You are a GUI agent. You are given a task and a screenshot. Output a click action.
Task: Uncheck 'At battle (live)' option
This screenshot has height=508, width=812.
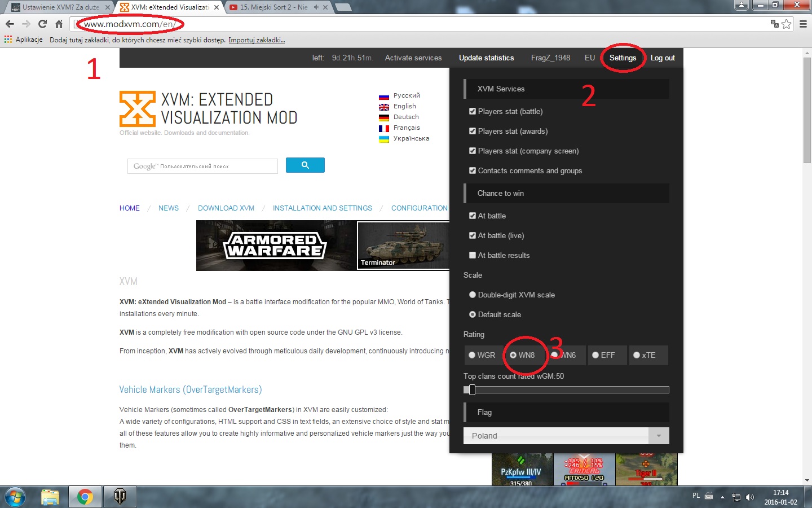point(473,235)
